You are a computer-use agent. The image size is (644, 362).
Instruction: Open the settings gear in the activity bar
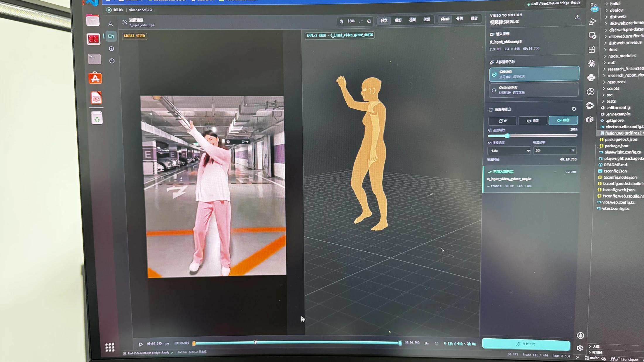click(580, 348)
